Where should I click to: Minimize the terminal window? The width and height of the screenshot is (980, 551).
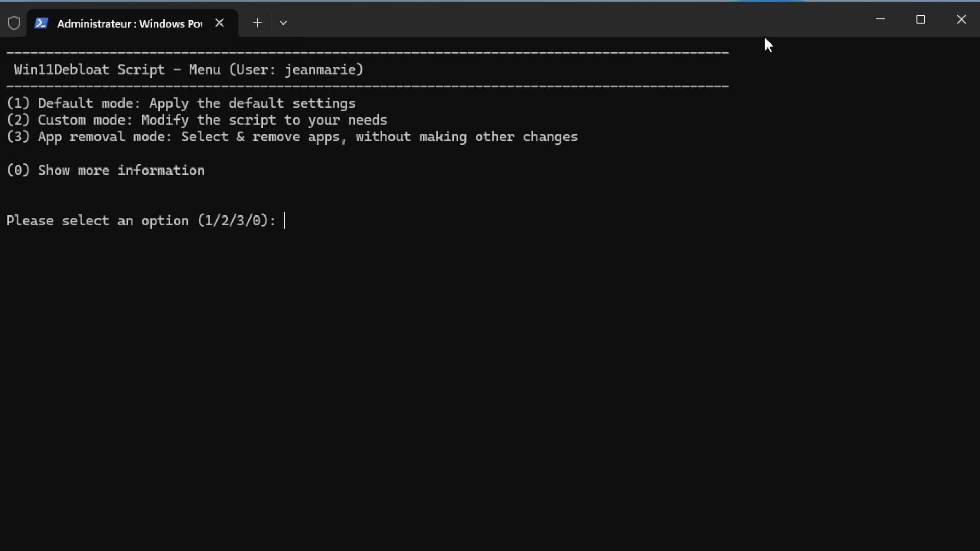880,19
